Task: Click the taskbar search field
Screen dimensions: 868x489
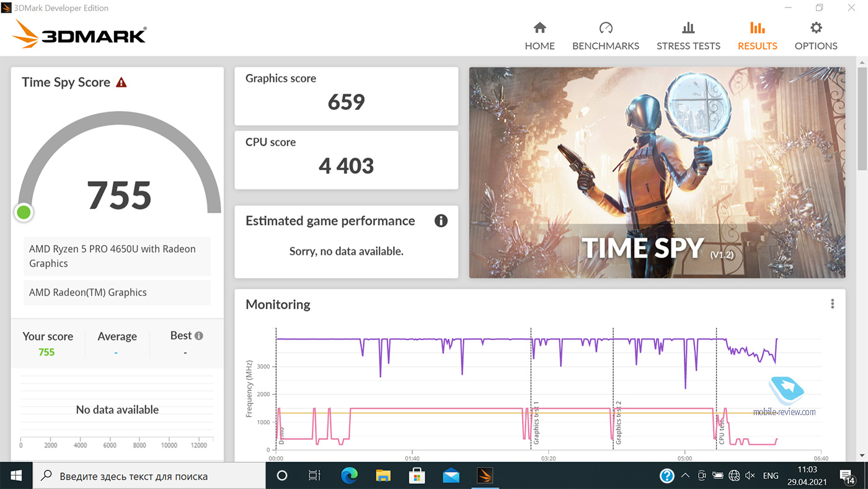Action: point(148,476)
